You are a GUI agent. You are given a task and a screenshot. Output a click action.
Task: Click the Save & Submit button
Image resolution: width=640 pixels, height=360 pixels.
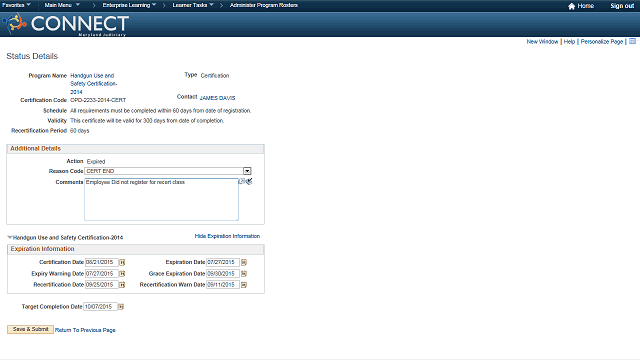pyautogui.click(x=30, y=329)
